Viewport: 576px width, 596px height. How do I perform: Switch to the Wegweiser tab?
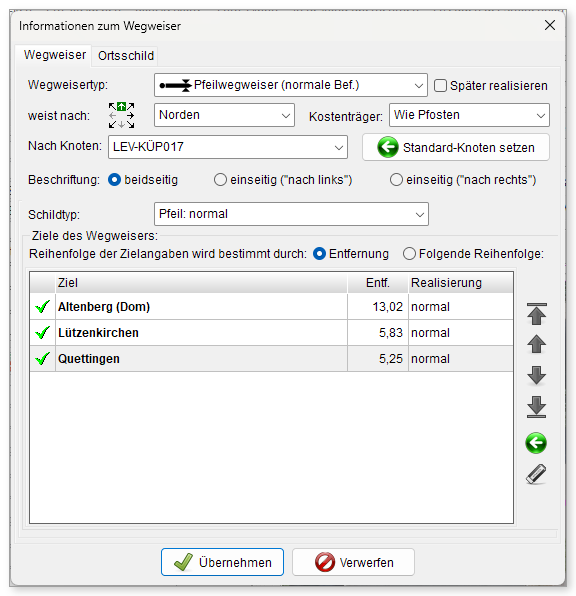click(x=55, y=55)
